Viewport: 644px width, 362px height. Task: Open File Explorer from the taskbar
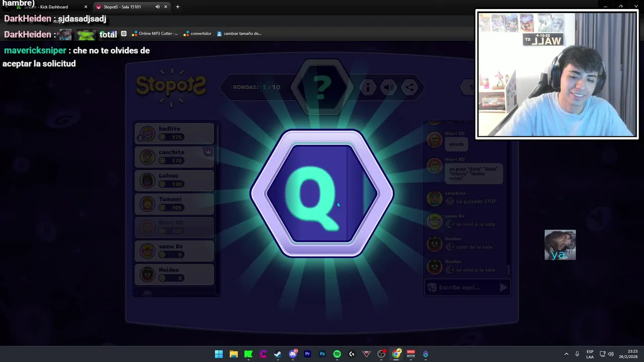point(233,354)
